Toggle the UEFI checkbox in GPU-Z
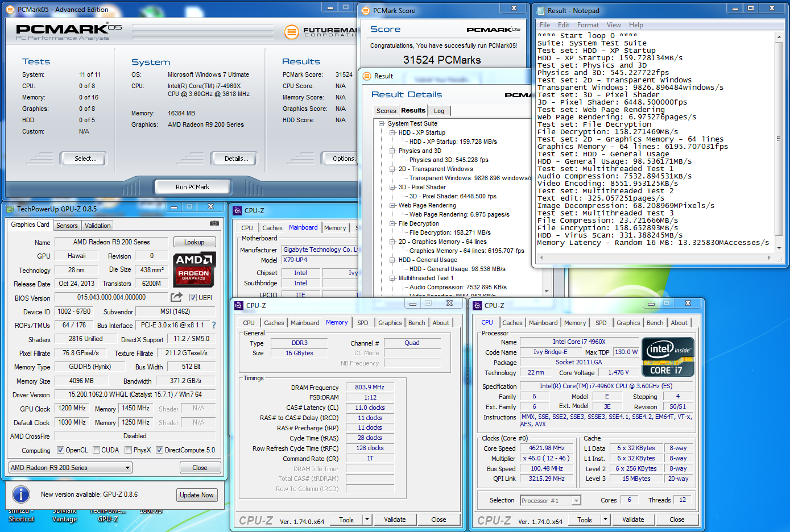The width and height of the screenshot is (790, 532). pos(193,297)
